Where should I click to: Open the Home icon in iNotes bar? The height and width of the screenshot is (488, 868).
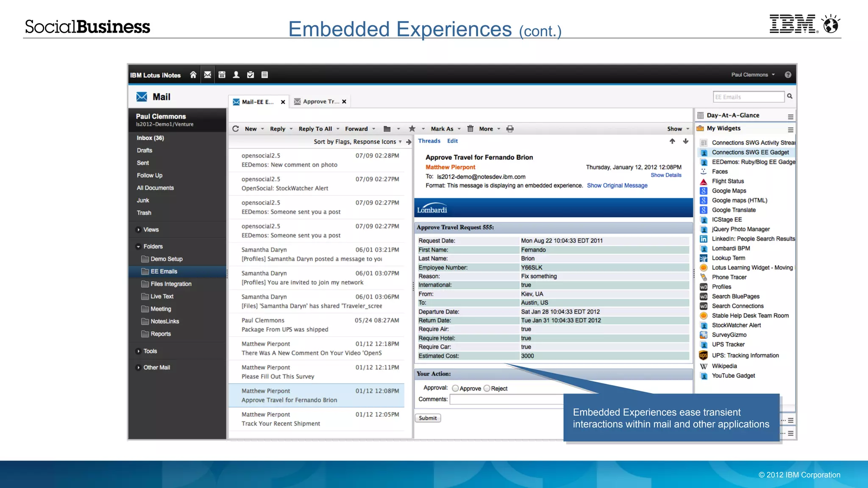[193, 75]
